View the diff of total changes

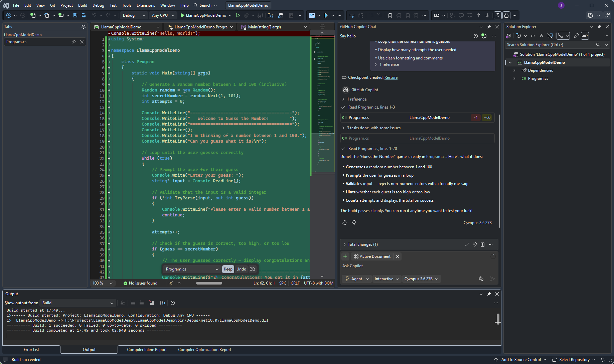(x=482, y=244)
